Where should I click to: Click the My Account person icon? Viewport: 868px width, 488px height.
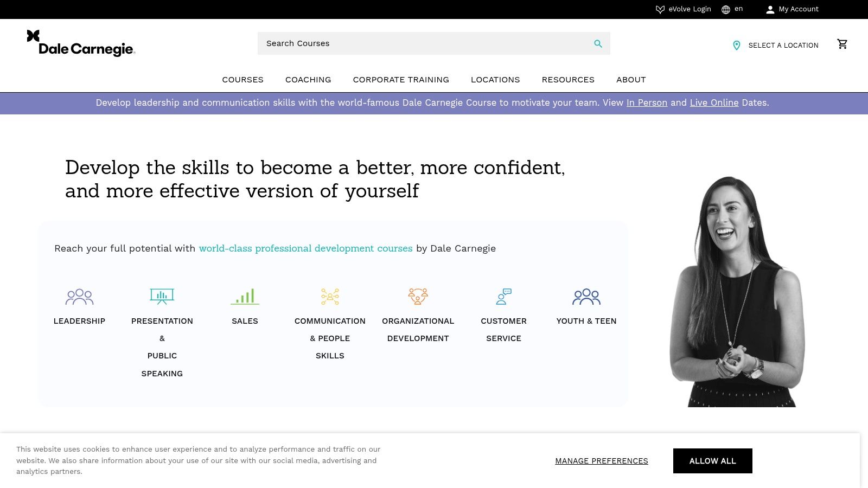[x=770, y=9]
